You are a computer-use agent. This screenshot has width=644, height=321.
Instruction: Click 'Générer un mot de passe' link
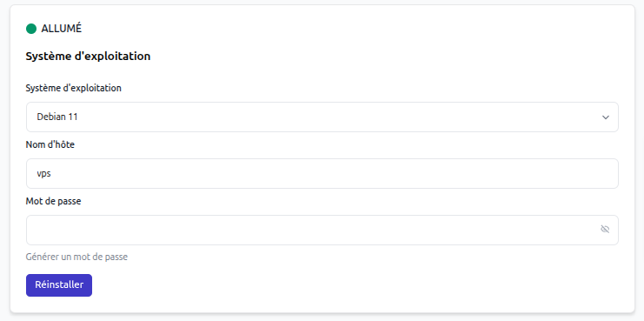76,257
